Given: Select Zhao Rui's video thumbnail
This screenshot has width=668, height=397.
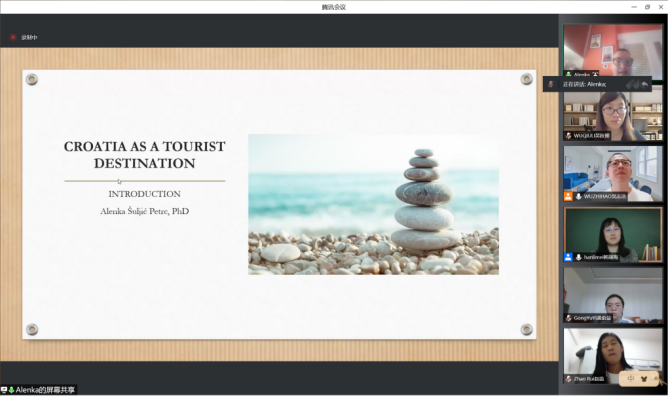Looking at the screenshot, I should tap(613, 356).
